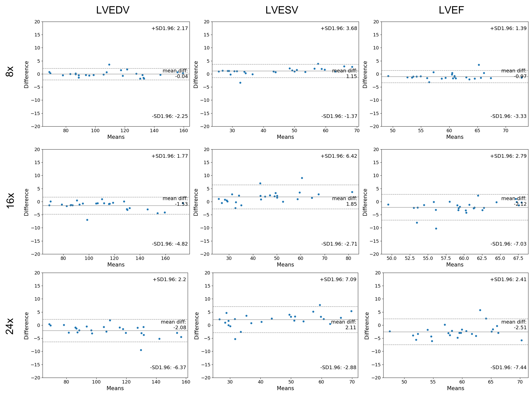Click the '+SD1.96: 2.17' annotation
Image resolution: width=532 pixels, height=395 pixels.
click(170, 28)
